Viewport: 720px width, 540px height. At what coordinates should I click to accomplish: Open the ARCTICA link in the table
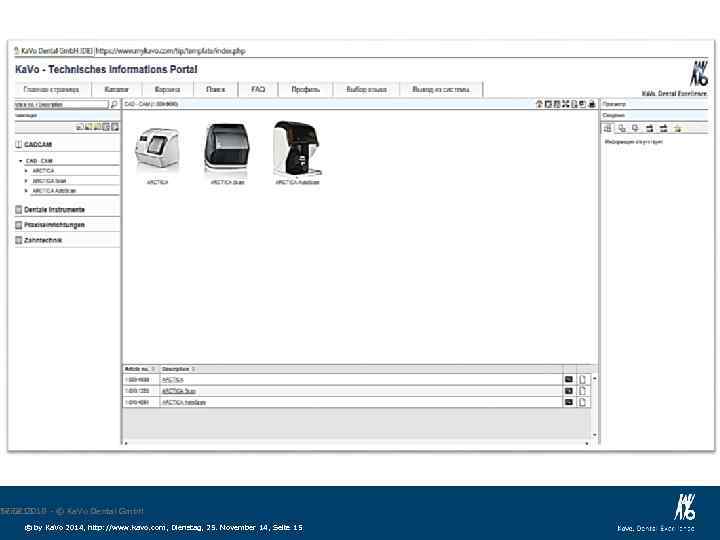[173, 380]
